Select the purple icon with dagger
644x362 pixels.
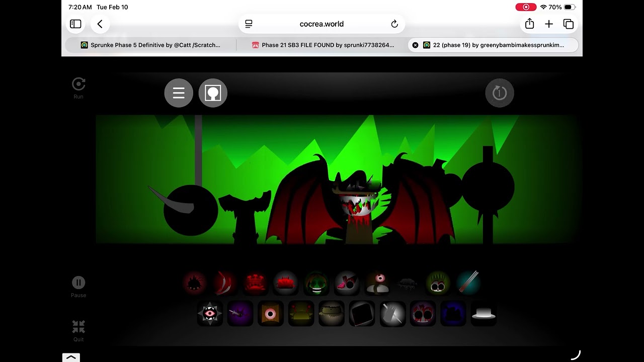tap(240, 314)
